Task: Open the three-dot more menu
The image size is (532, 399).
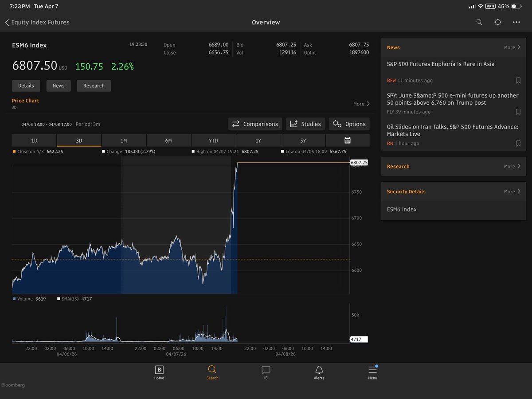Action: [516, 22]
